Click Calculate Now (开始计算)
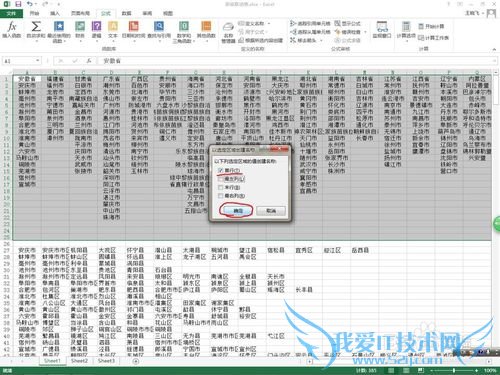Screen dimensions: 500x375 pyautogui.click(x=431, y=26)
